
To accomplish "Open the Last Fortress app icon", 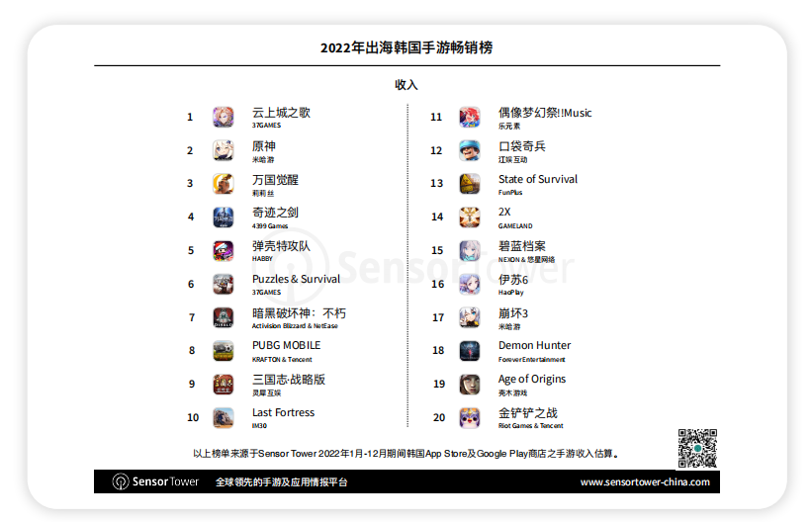I will tap(223, 417).
